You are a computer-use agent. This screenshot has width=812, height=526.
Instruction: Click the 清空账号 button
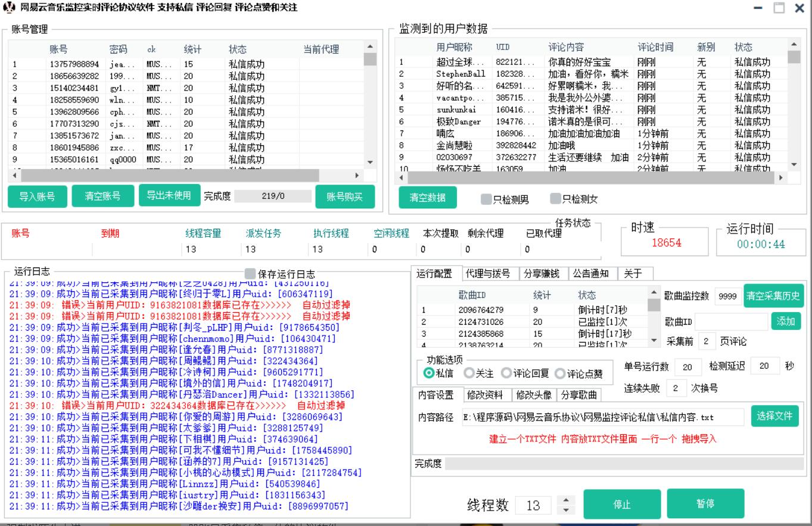coord(102,197)
